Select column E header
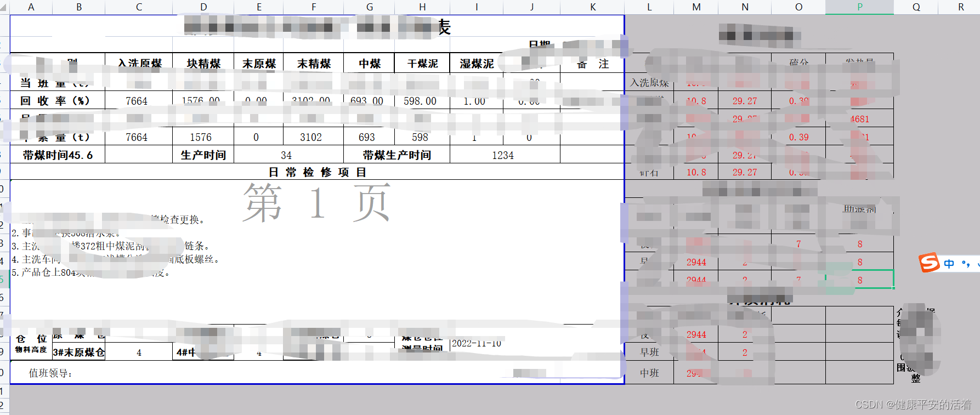The height and width of the screenshot is (415, 980). tap(259, 7)
